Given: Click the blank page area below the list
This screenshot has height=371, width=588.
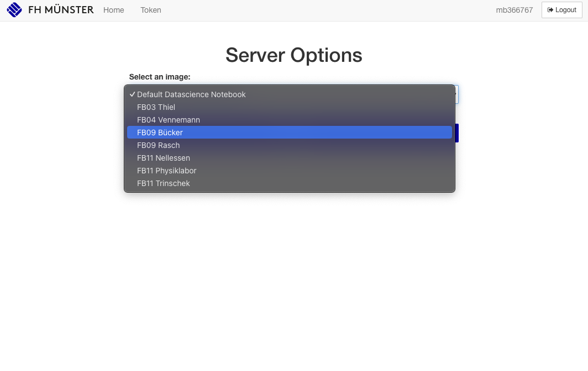Looking at the screenshot, I should [293, 276].
